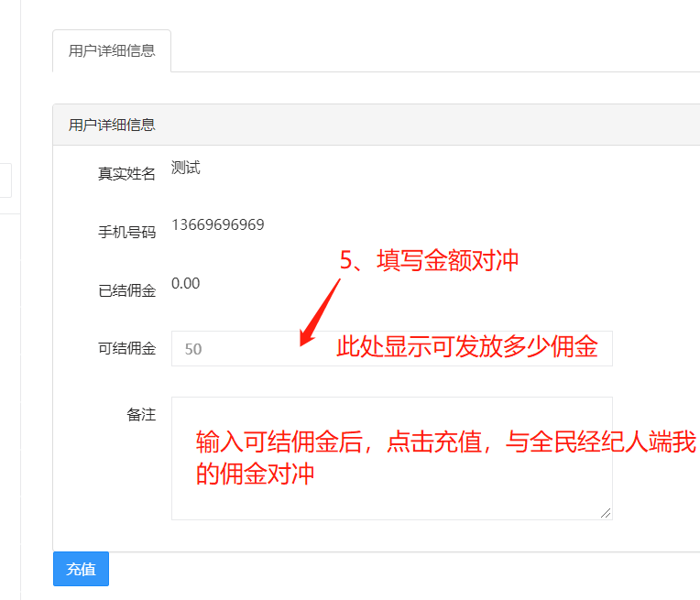
Task: Click inside the 备注 remarks text area
Action: [x=391, y=458]
